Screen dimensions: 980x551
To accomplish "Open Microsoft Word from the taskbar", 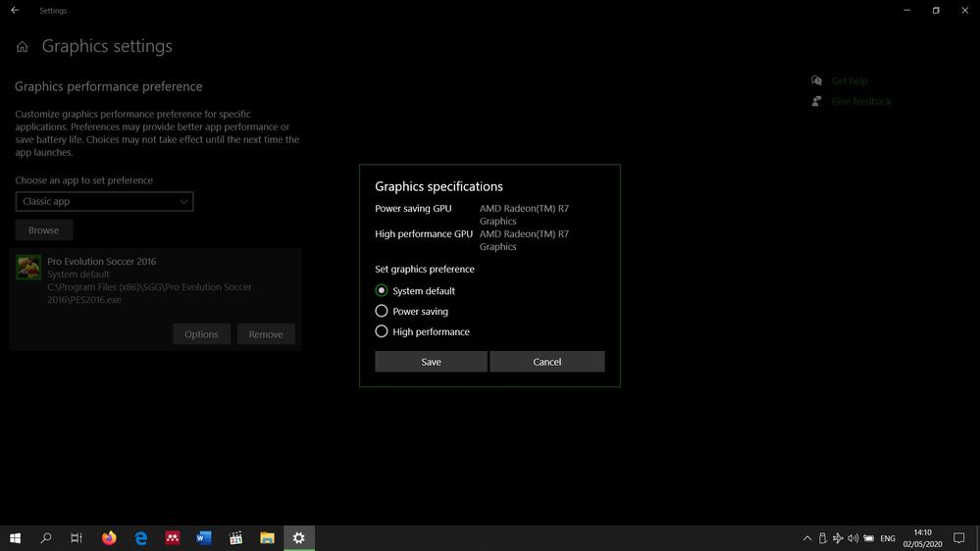I will point(204,538).
